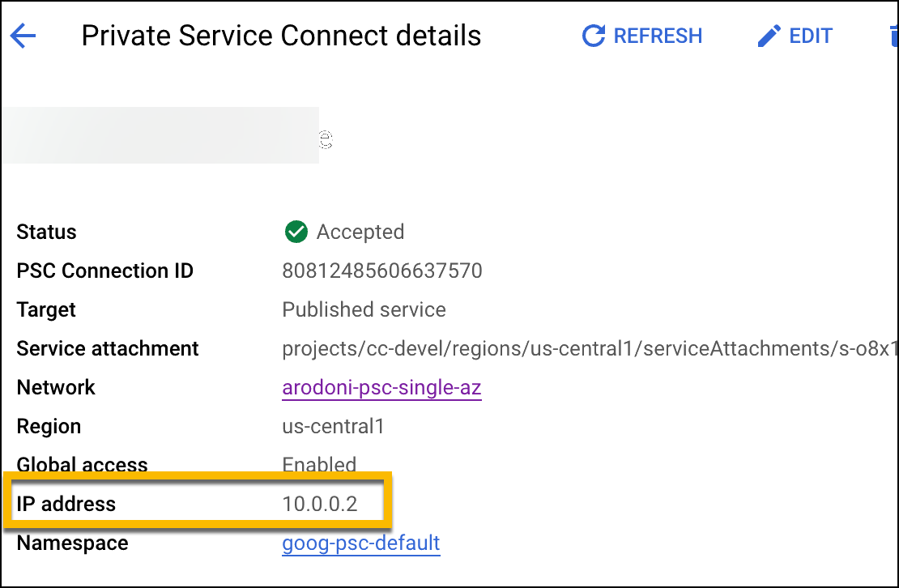Image resolution: width=899 pixels, height=588 pixels.
Task: Click the green Accepted checkmark icon
Action: point(296,232)
